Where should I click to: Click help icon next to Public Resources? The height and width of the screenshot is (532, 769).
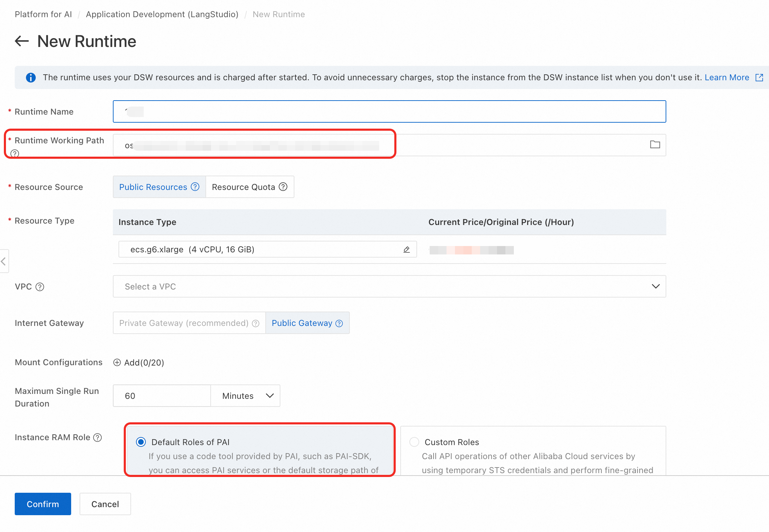pyautogui.click(x=195, y=187)
